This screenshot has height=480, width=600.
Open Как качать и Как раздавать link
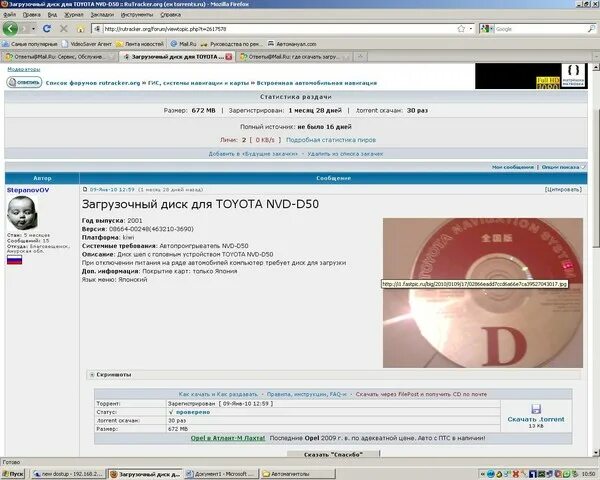coord(218,394)
